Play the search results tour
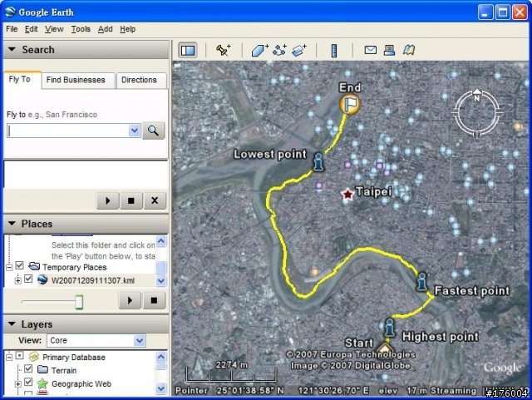 point(108,200)
